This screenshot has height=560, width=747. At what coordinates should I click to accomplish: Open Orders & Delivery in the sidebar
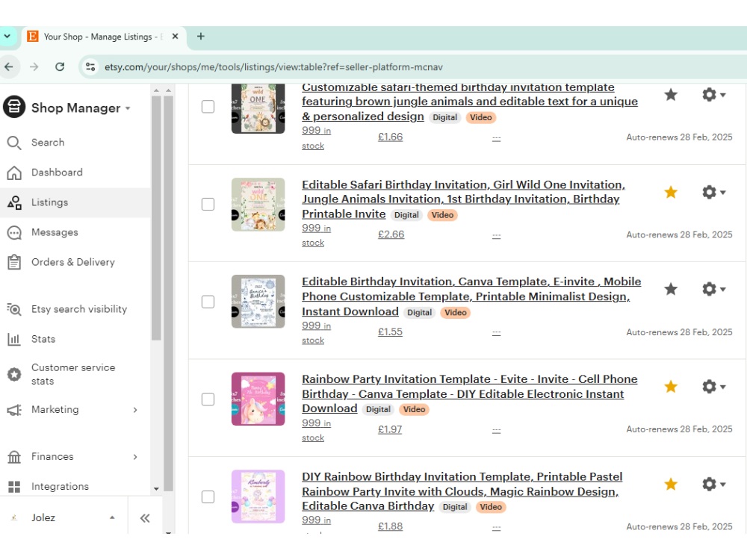(x=75, y=262)
